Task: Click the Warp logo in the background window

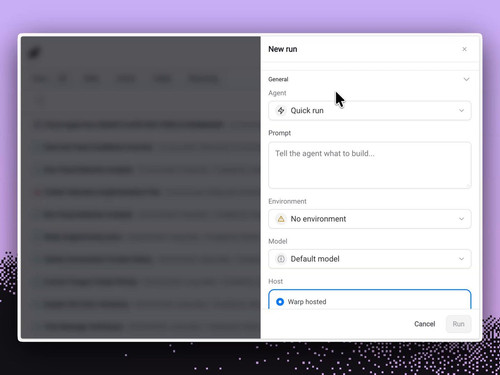Action: 34,52
